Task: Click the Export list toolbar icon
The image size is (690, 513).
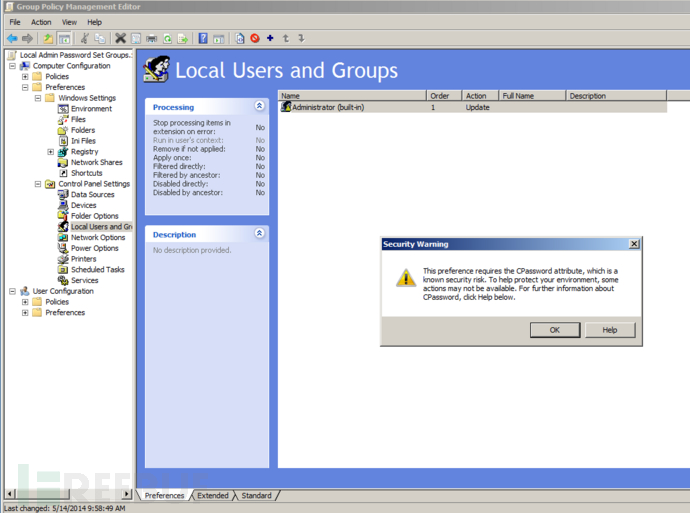Action: [183, 39]
